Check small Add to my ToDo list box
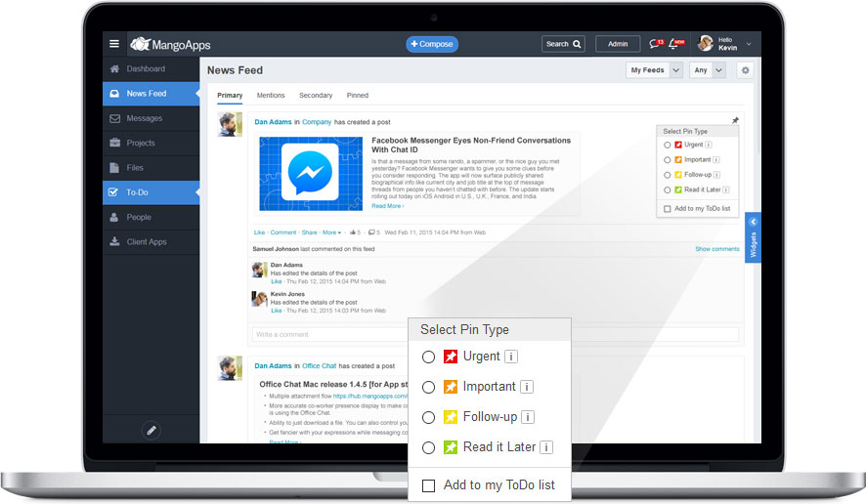This screenshot has height=504, width=866. coord(668,209)
